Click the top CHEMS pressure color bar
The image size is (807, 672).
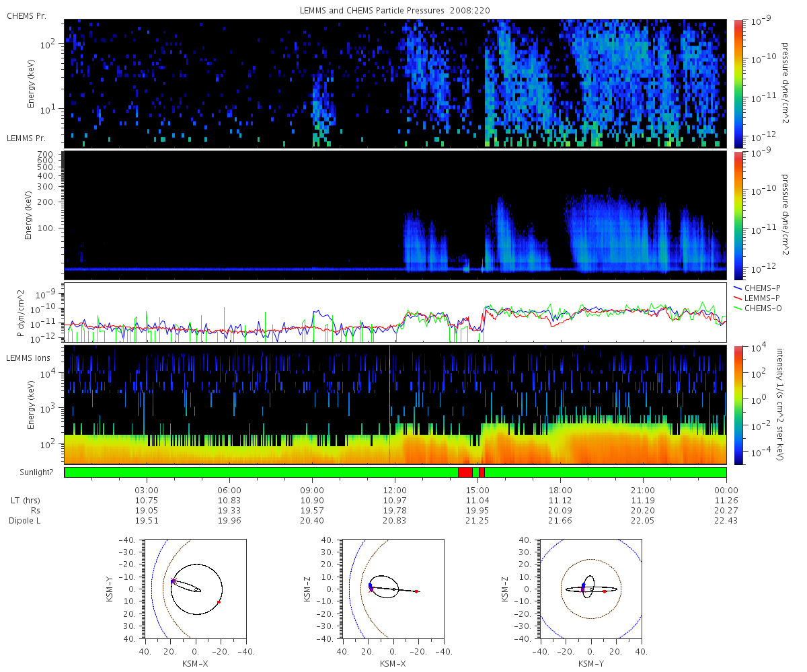point(738,83)
